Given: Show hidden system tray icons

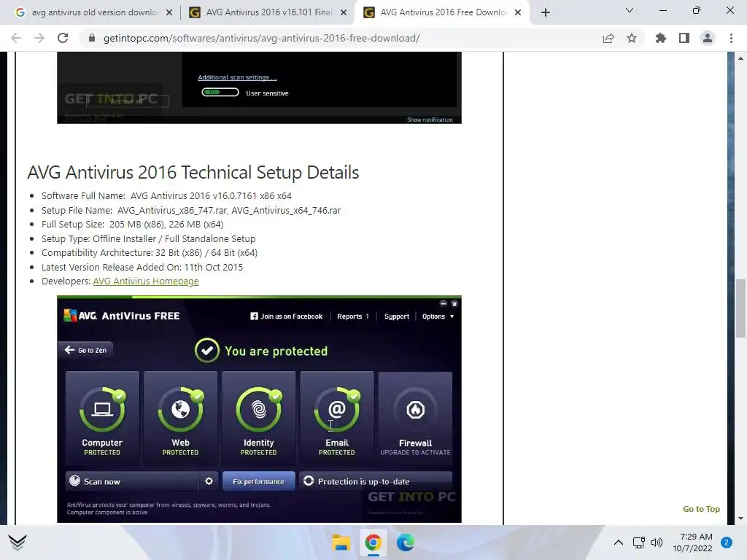Looking at the screenshot, I should (x=619, y=542).
